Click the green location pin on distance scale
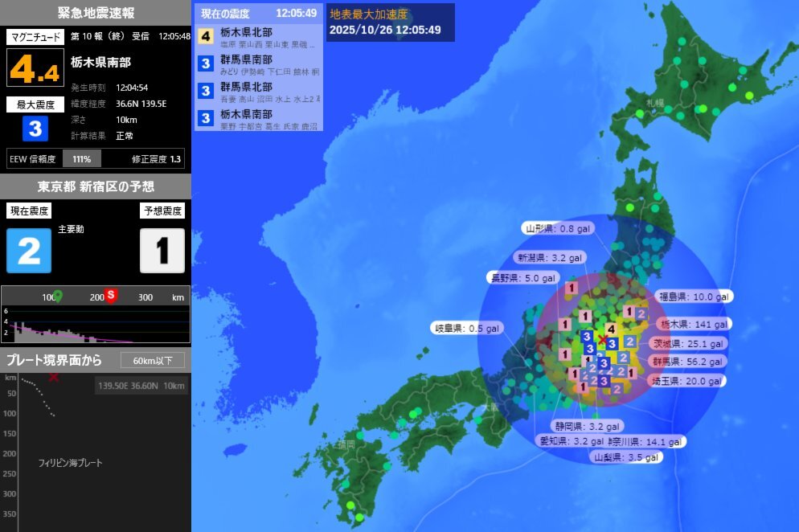This screenshot has width=799, height=532. [x=56, y=295]
